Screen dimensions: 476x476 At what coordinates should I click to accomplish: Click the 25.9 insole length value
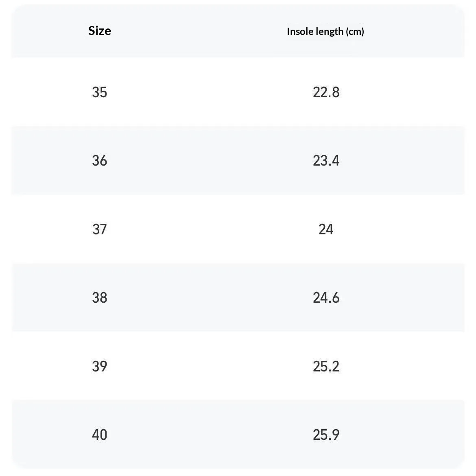coord(326,435)
